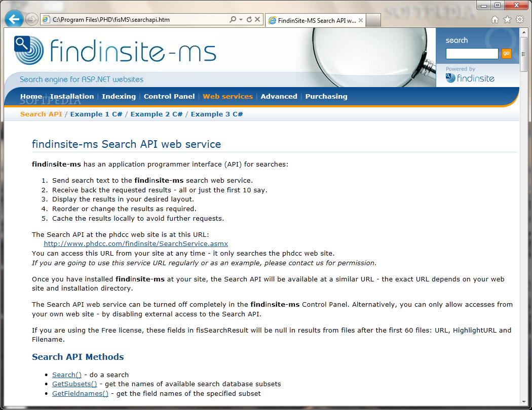532x410 pixels.
Task: Follow the GetFieldnames() method link
Action: click(x=80, y=393)
